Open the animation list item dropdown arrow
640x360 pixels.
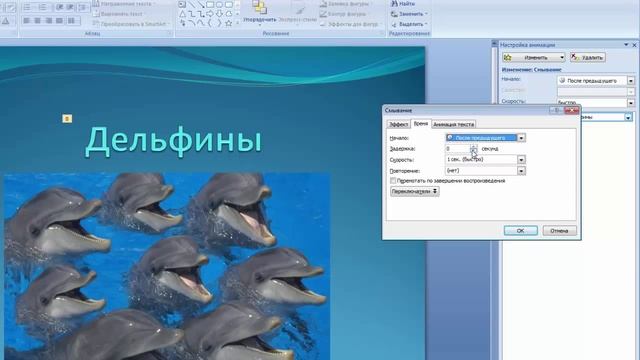point(628,118)
